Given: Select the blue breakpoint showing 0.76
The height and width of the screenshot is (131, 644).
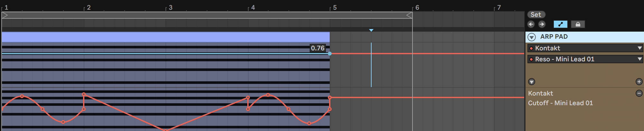Looking at the screenshot, I should pyautogui.click(x=330, y=53).
